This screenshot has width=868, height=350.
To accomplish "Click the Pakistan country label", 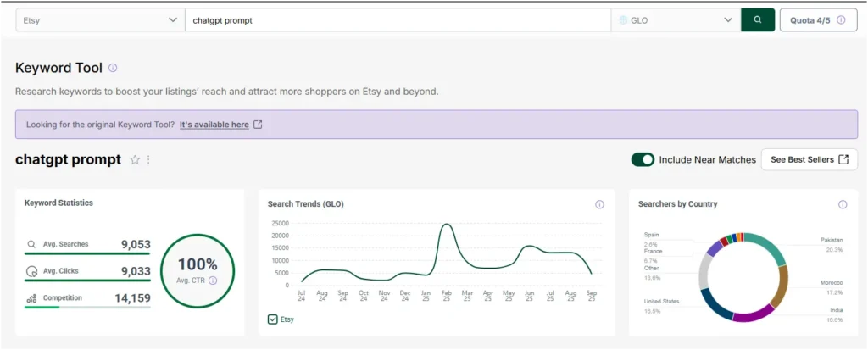I will click(x=832, y=241).
